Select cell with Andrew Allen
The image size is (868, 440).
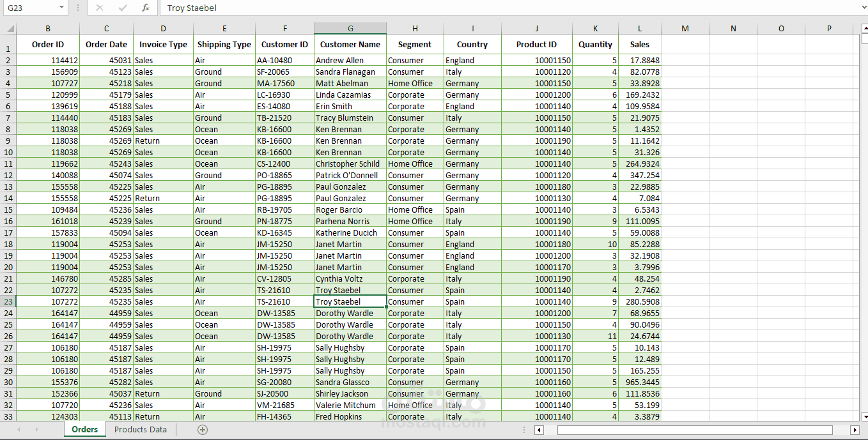pyautogui.click(x=350, y=60)
